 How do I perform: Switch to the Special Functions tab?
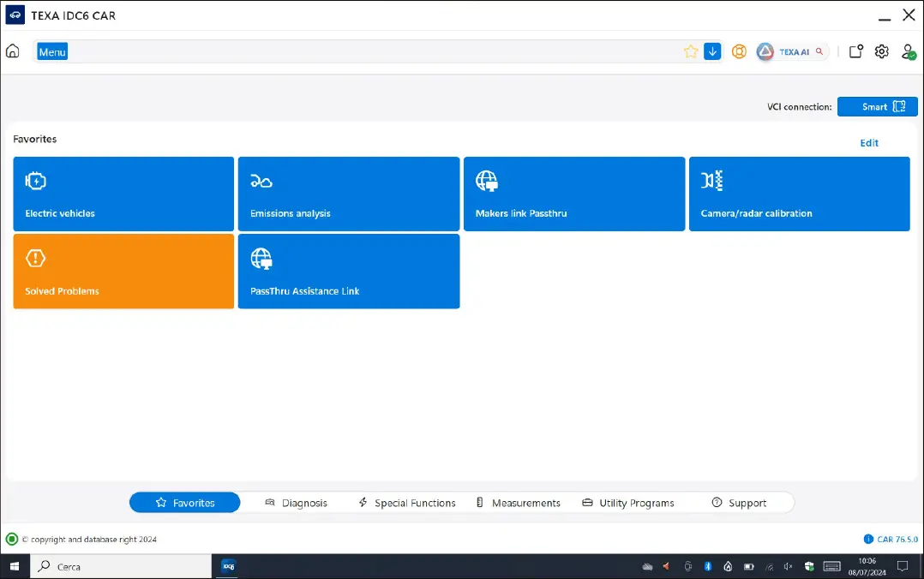(x=407, y=503)
